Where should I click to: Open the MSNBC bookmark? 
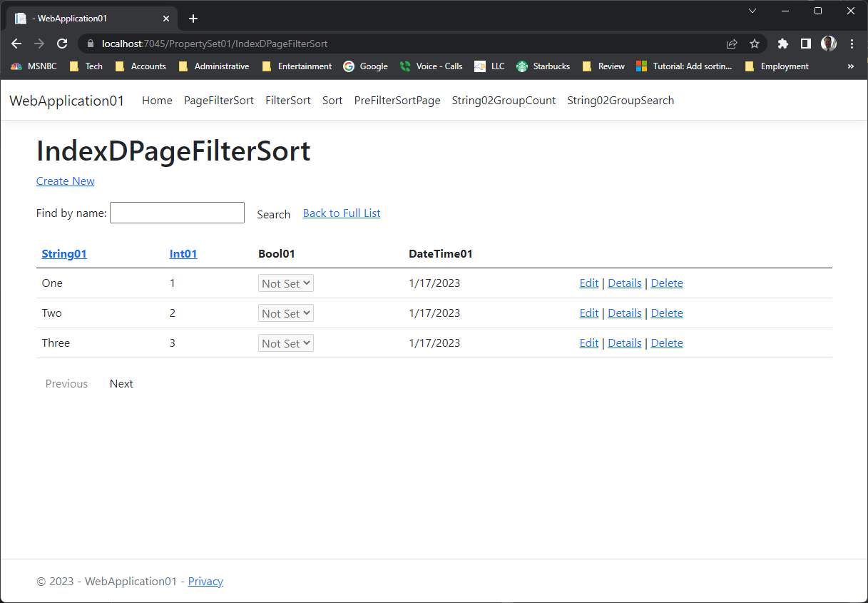[34, 66]
